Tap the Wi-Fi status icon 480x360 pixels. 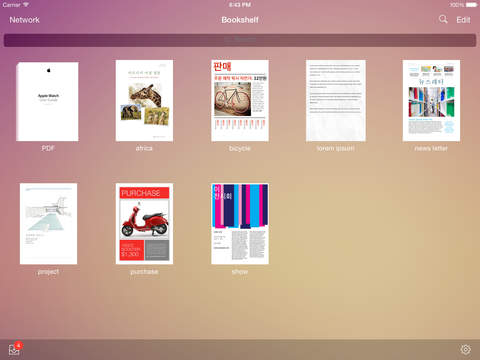(26, 5)
